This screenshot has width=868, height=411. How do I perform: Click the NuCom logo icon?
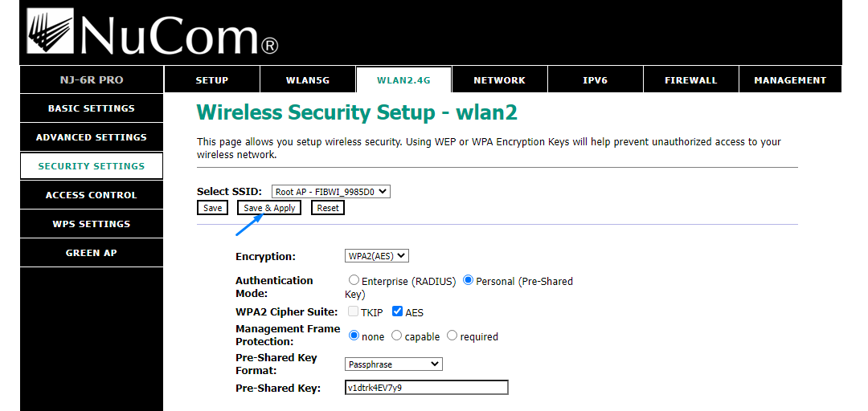pos(50,31)
